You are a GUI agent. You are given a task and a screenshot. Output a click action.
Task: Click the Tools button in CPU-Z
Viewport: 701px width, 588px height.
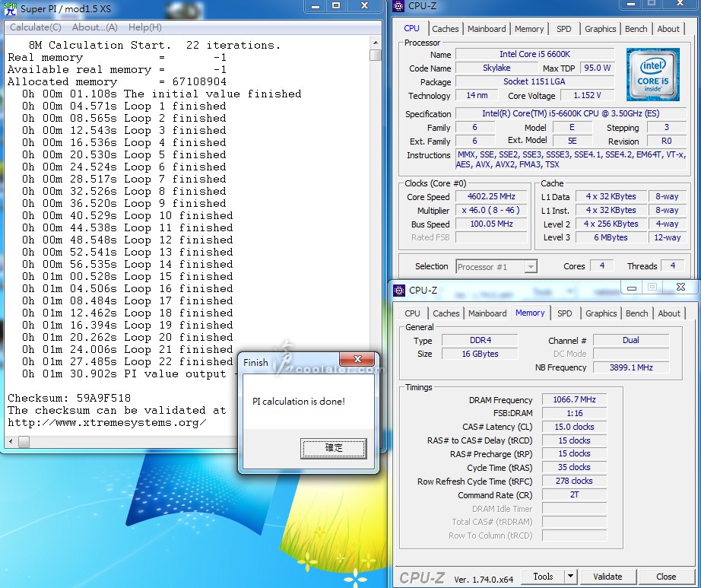click(x=543, y=577)
